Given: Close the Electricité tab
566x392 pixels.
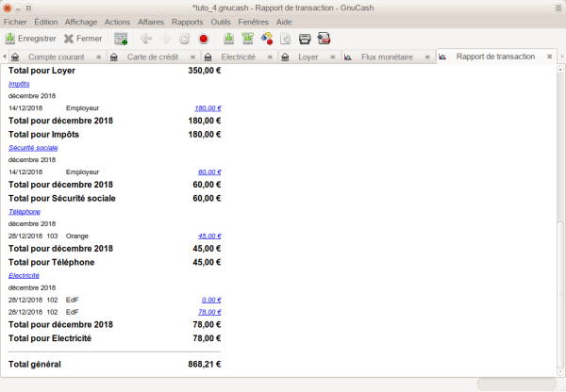Looking at the screenshot, I should pos(269,57).
